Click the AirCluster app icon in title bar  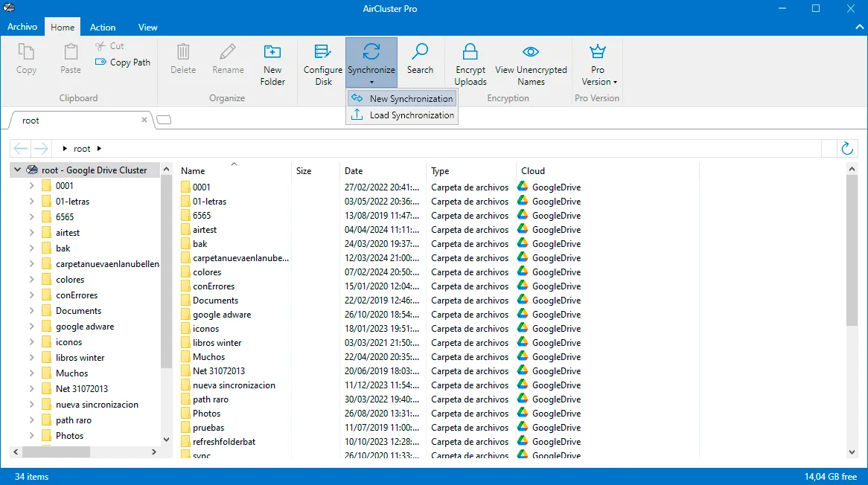tap(9, 8)
